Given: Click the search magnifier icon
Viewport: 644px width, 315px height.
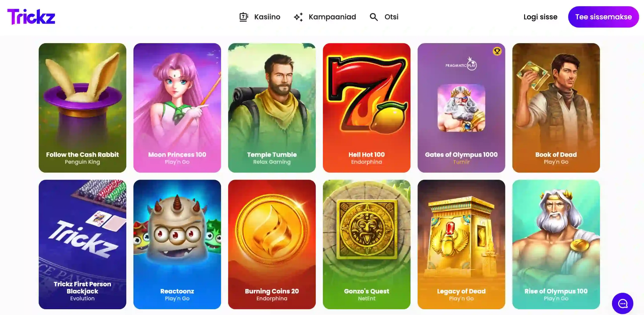Looking at the screenshot, I should (374, 17).
